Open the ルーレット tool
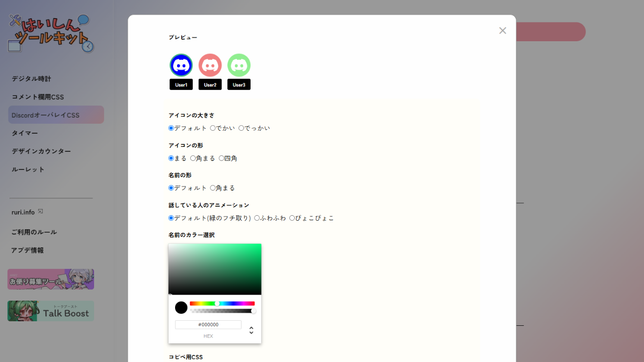 (28, 169)
